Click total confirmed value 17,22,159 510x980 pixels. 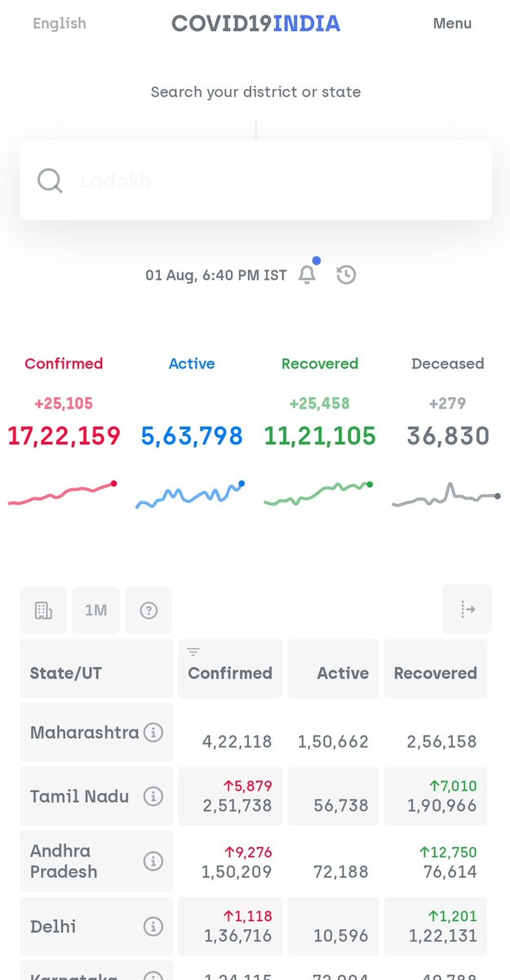[x=64, y=436]
